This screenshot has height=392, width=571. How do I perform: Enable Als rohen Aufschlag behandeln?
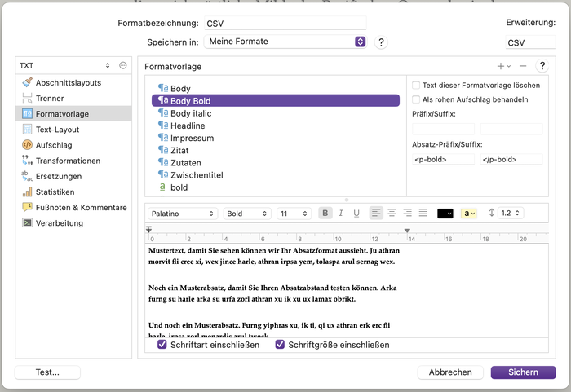(x=416, y=99)
